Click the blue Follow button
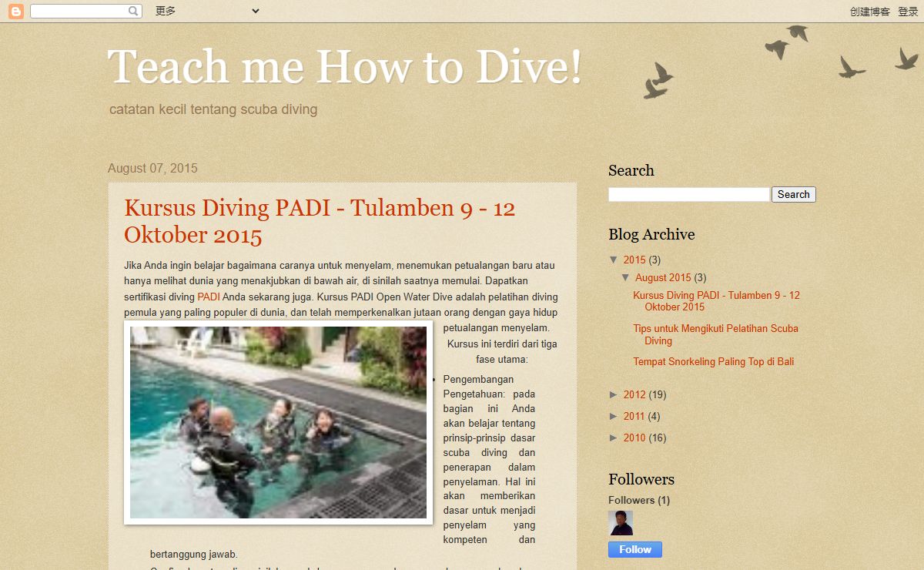 click(635, 549)
